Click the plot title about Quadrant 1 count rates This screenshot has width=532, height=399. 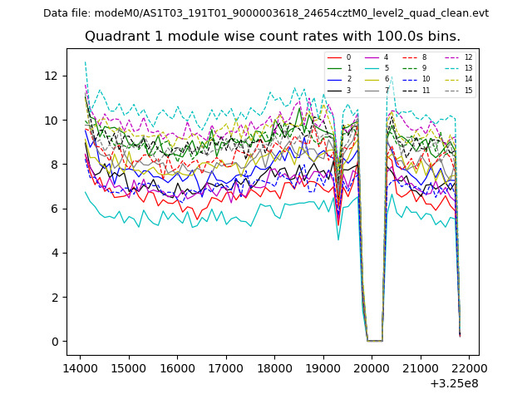pyautogui.click(x=273, y=37)
